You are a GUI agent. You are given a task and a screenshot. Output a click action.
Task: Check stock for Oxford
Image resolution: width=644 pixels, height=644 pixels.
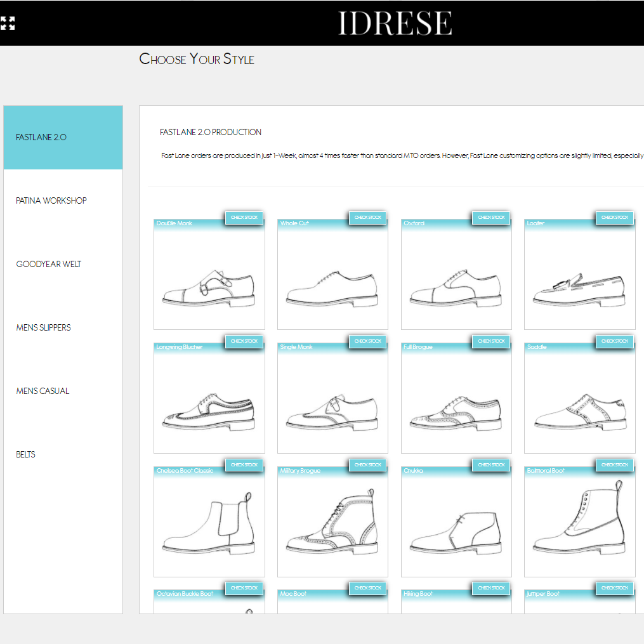coord(491,217)
